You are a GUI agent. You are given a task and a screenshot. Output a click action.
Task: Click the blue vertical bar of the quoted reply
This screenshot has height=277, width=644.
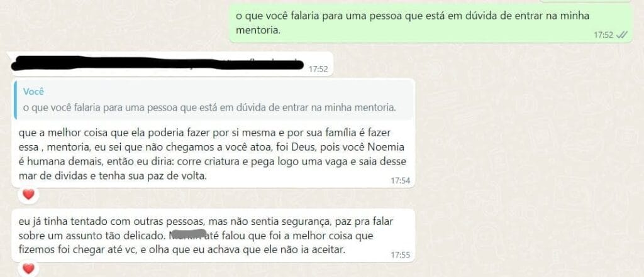15,100
